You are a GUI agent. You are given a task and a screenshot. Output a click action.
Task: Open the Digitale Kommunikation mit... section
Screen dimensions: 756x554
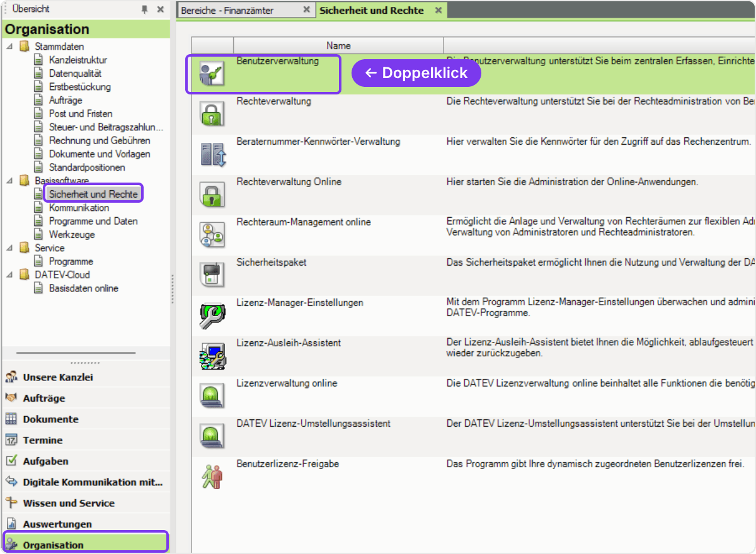click(x=86, y=482)
